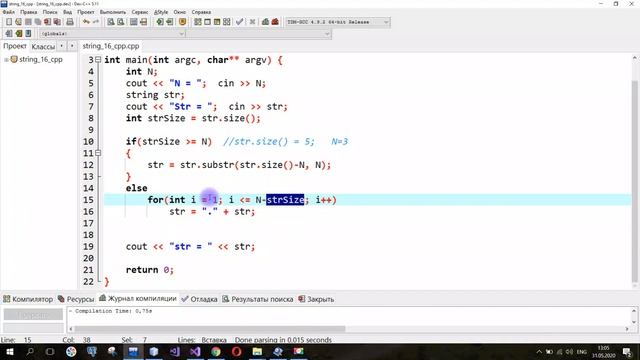Expand the string_16_cpp project tree node
Viewport: 640px width, 360px height.
click(x=6, y=60)
